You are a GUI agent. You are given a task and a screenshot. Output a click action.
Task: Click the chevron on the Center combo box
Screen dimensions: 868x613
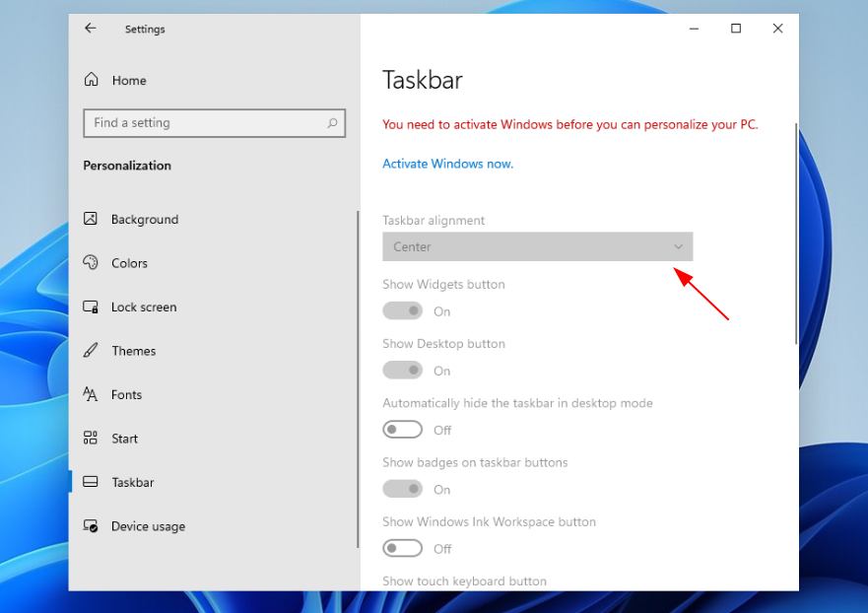click(677, 246)
